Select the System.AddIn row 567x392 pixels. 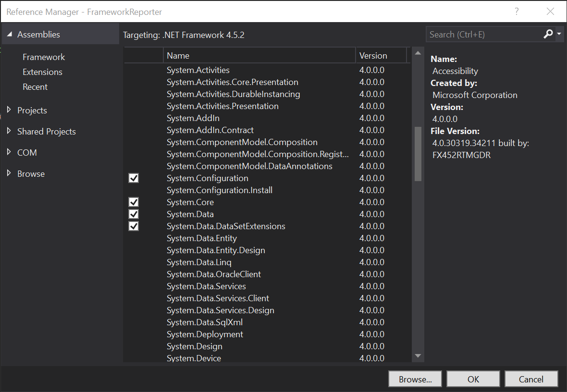click(267, 118)
